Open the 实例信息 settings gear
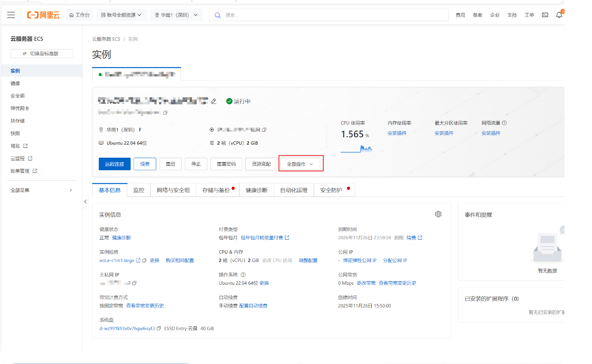The width and height of the screenshot is (592, 364). (438, 214)
